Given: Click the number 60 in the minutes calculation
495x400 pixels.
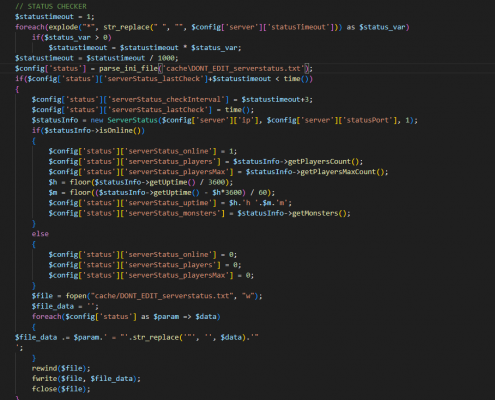Looking at the screenshot, I should (x=263, y=192).
